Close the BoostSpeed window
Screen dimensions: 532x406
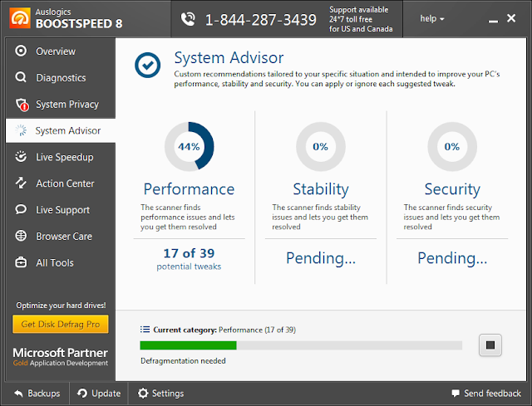(x=511, y=18)
